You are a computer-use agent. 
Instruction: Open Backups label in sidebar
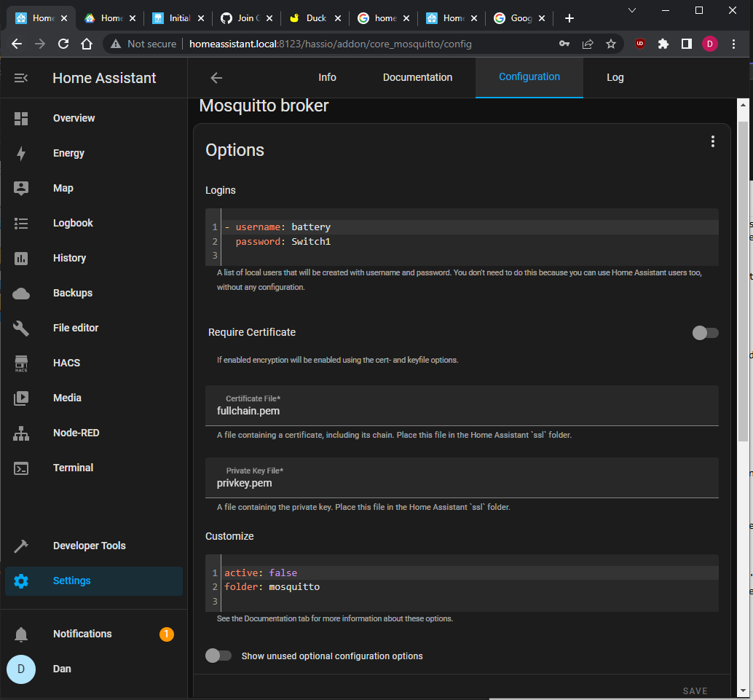[73, 293]
